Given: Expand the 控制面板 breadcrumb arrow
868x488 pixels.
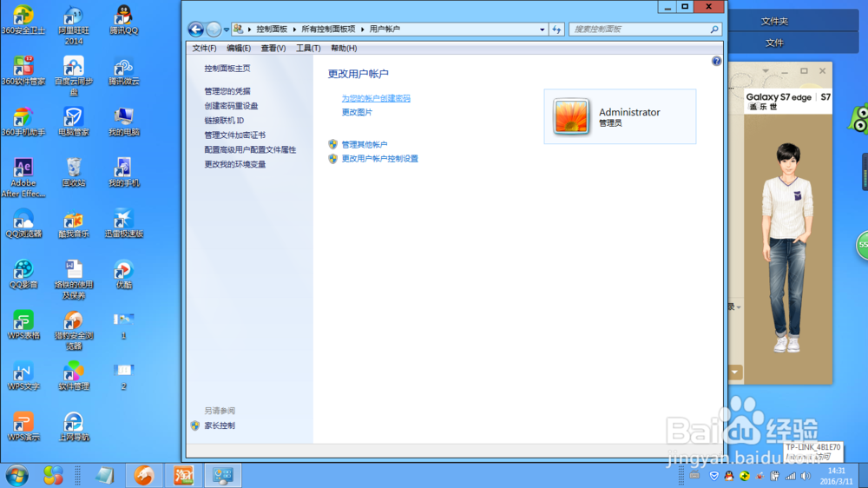Looking at the screenshot, I should click(x=294, y=29).
